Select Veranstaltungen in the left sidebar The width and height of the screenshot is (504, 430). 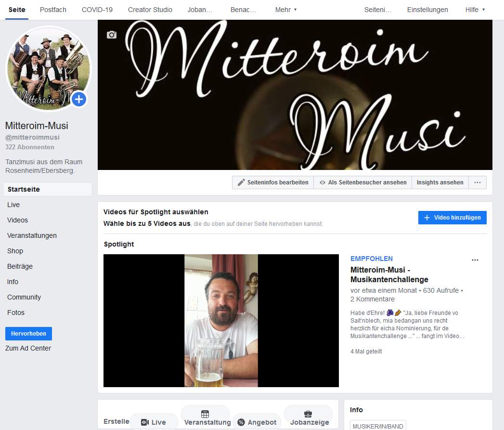[32, 235]
